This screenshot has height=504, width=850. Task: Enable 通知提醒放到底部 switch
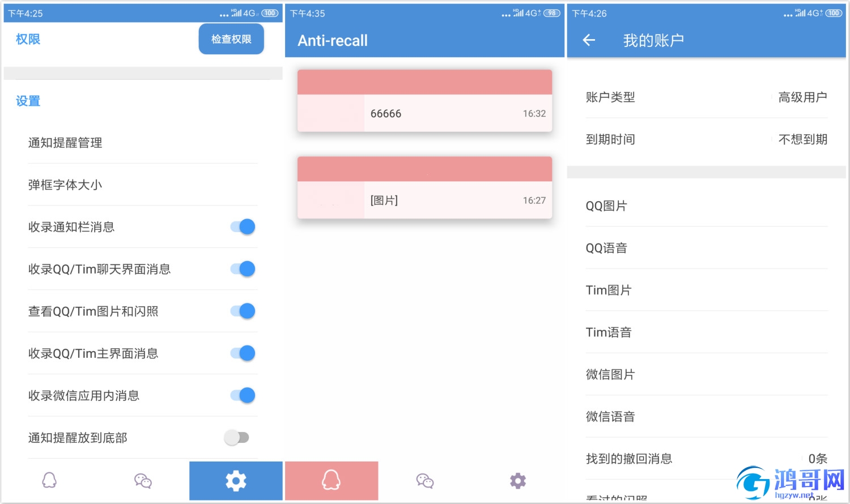click(237, 437)
